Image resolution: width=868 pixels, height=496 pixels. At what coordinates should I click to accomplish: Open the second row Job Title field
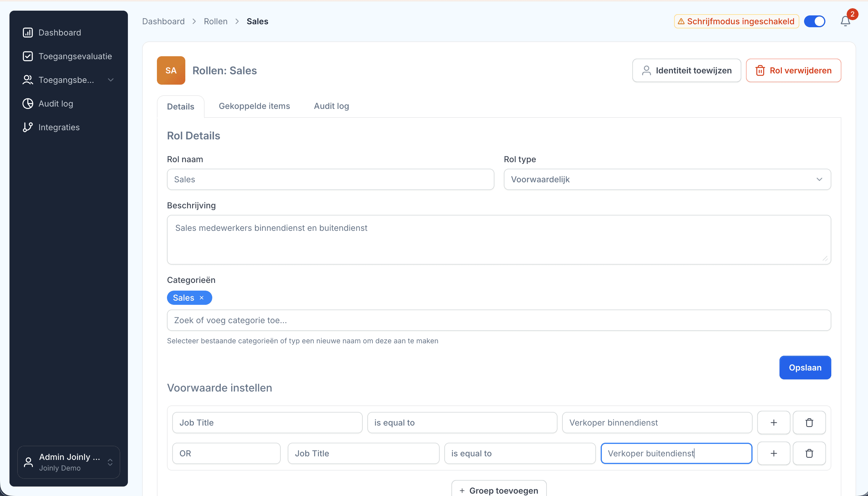[x=364, y=453]
